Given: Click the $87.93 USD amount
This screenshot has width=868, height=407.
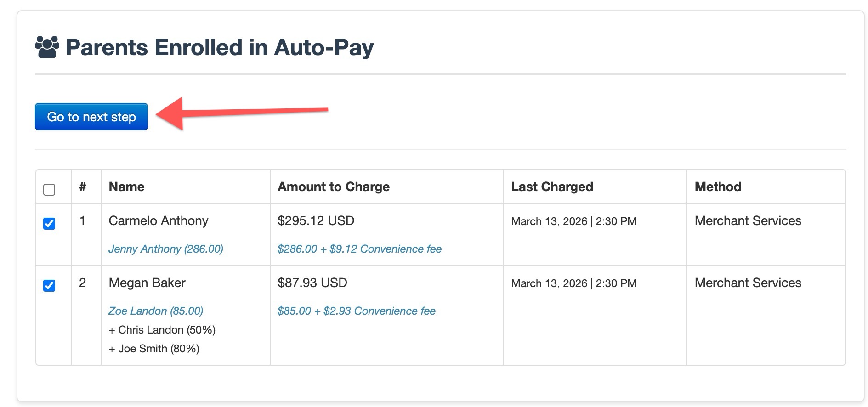Looking at the screenshot, I should pyautogui.click(x=312, y=283).
